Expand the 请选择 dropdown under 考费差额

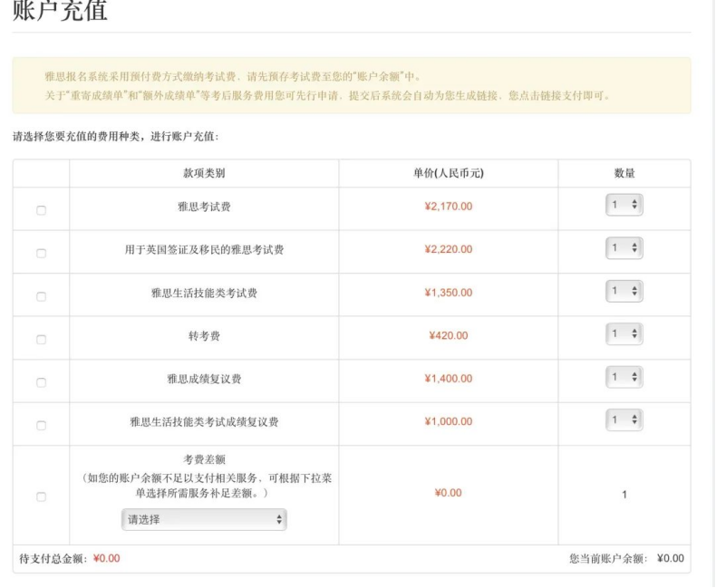point(204,519)
